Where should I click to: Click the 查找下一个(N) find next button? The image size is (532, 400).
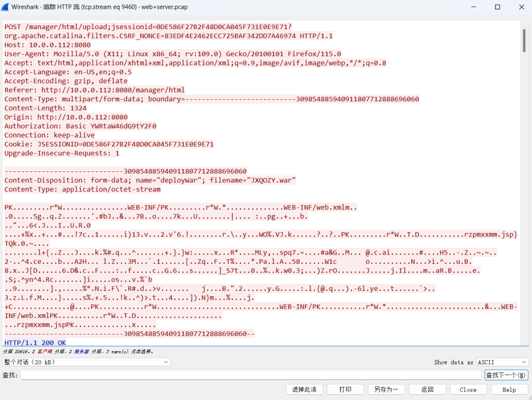506,375
